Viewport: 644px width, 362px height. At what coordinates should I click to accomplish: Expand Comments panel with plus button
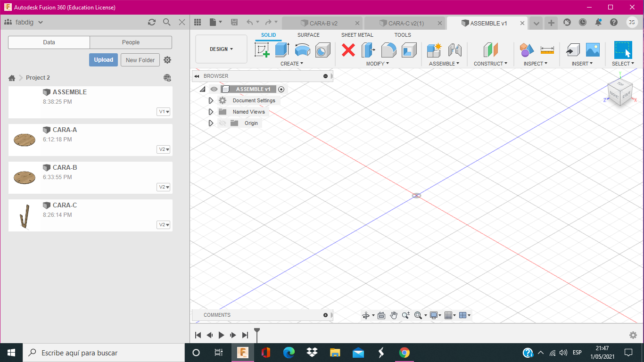(325, 315)
